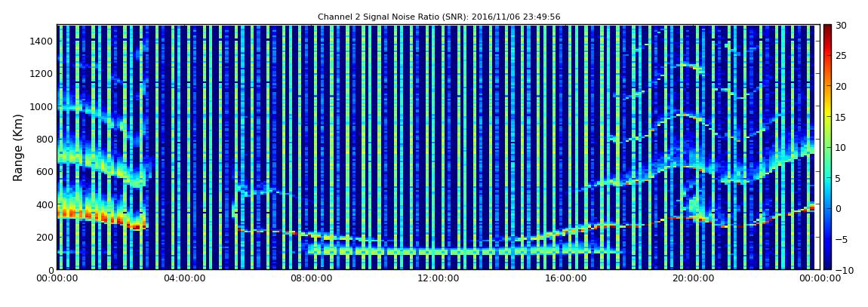Click the SNR color scale bar
This screenshot has height=307, width=868.
click(x=827, y=147)
